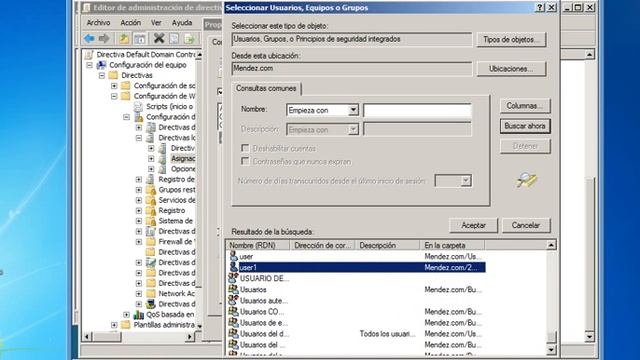Screen dimensions: 640x360
Task: Click the group icon beside Usuarios de e...
Action: click(x=233, y=322)
